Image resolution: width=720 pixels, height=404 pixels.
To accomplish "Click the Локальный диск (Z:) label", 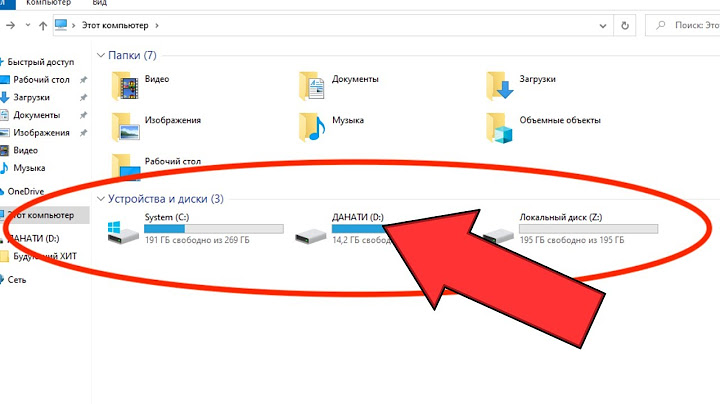I will coord(561,217).
